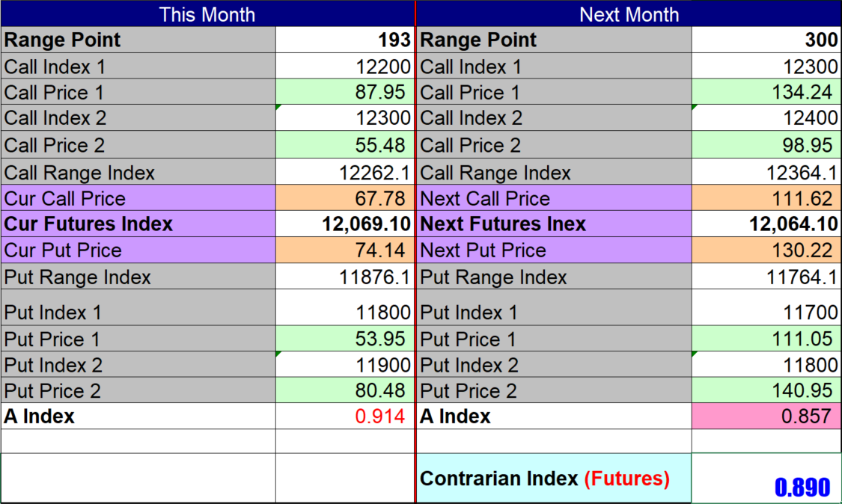Click the This Month header cell
The width and height of the screenshot is (842, 504).
pyautogui.click(x=207, y=14)
